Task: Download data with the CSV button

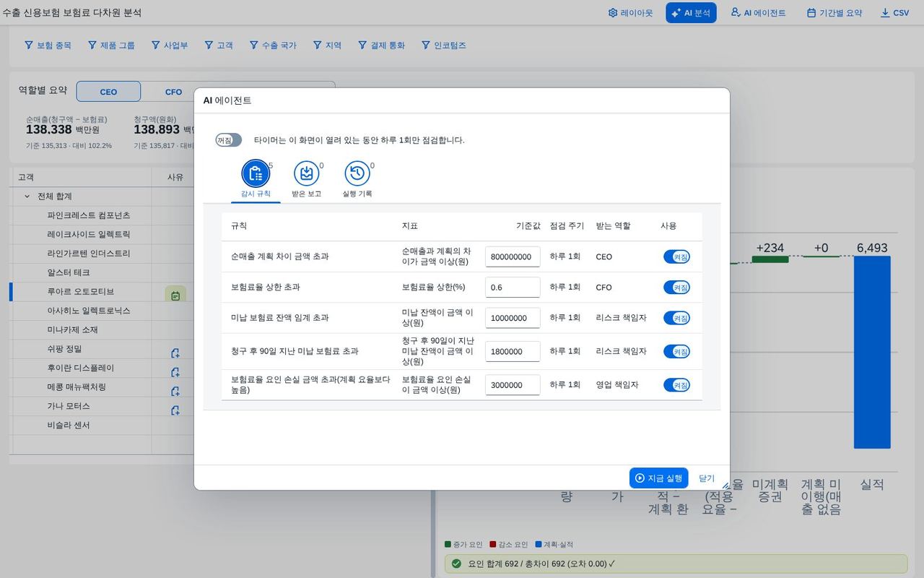Action: (895, 13)
